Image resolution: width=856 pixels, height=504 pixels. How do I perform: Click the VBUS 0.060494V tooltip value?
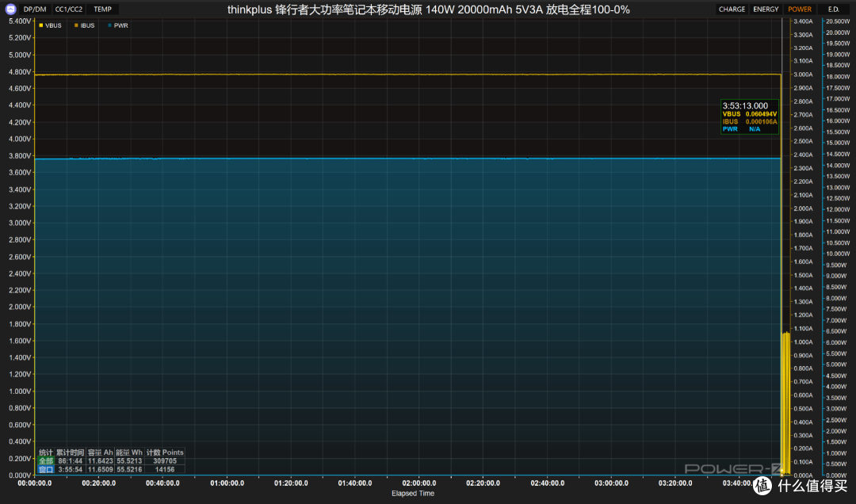pyautogui.click(x=750, y=114)
